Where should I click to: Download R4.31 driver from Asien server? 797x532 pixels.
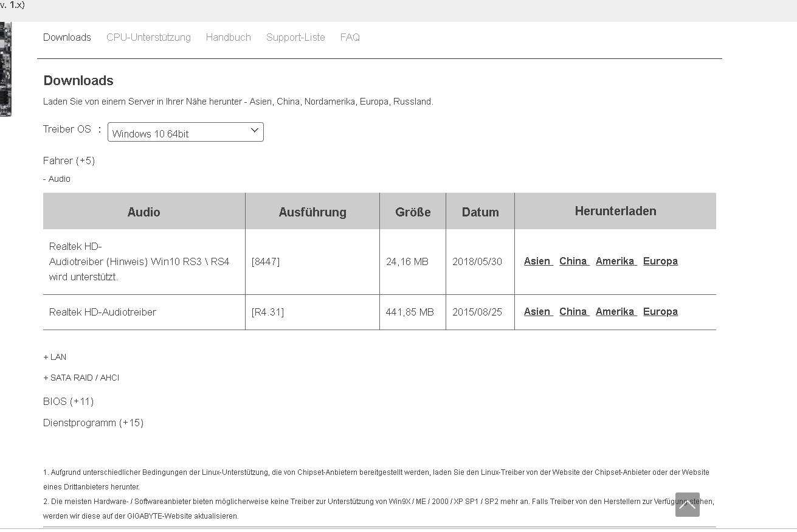click(x=538, y=311)
